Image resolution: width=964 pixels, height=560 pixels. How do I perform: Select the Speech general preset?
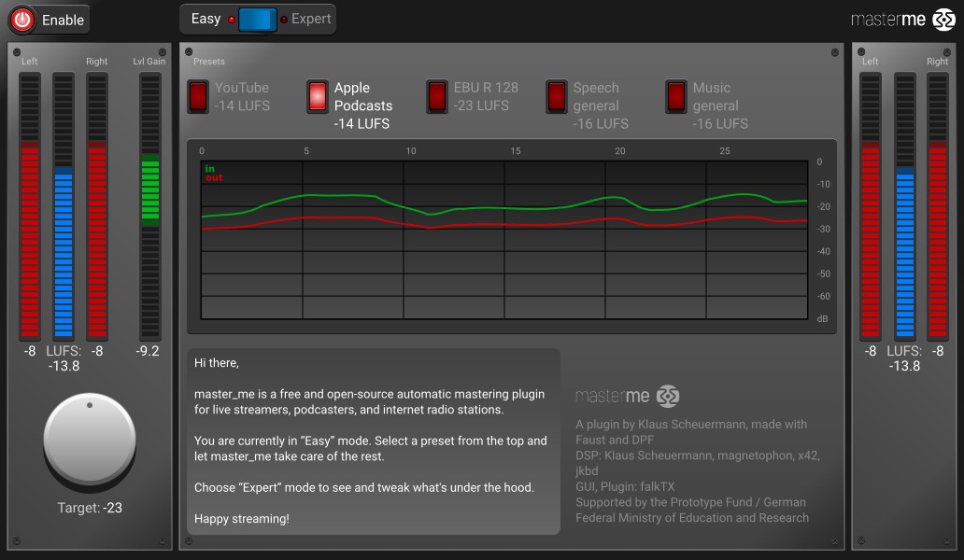tap(557, 96)
